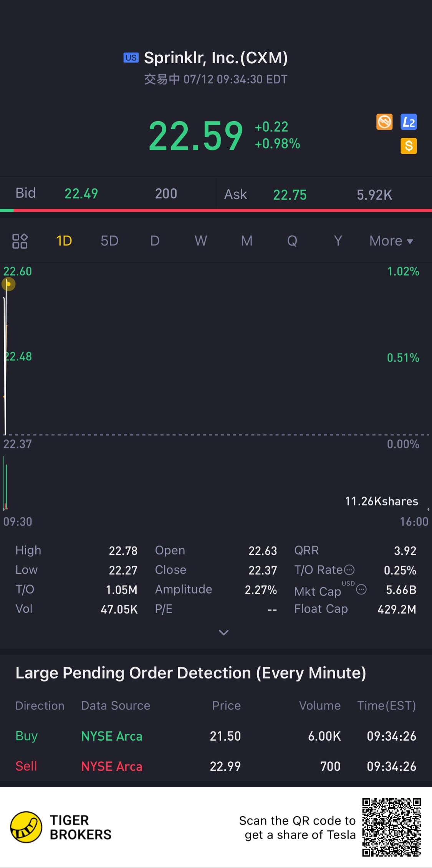The image size is (432, 868).
Task: Select the Q quarterly chart tab
Action: point(292,241)
